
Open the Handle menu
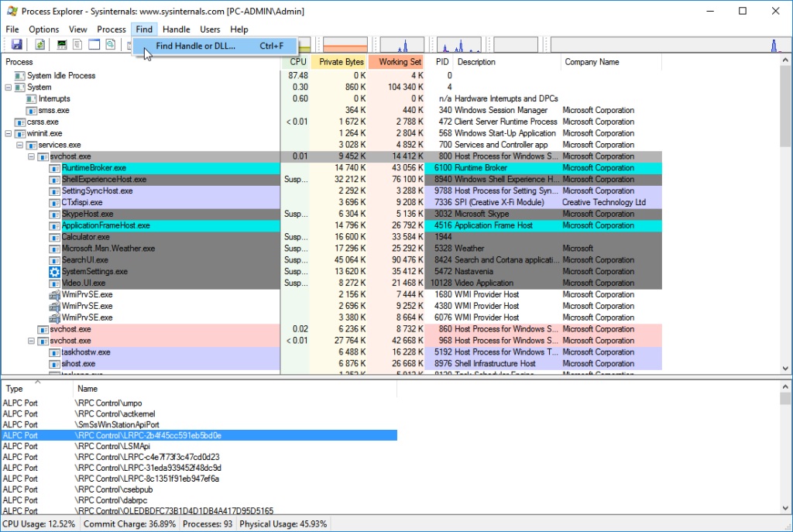[x=177, y=29]
